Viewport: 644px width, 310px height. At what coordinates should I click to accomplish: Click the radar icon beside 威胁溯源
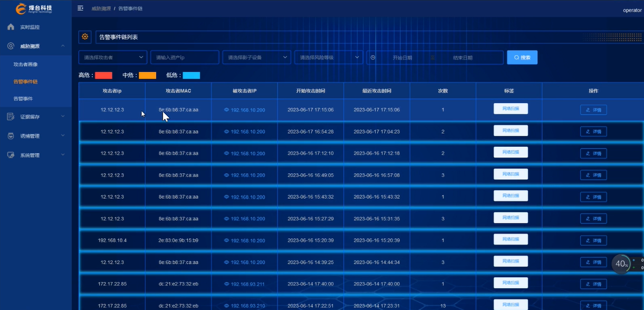click(x=11, y=46)
